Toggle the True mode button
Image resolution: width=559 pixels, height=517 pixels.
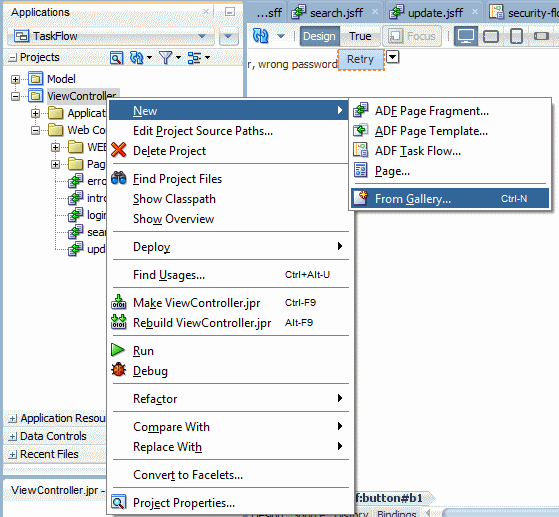click(x=360, y=36)
